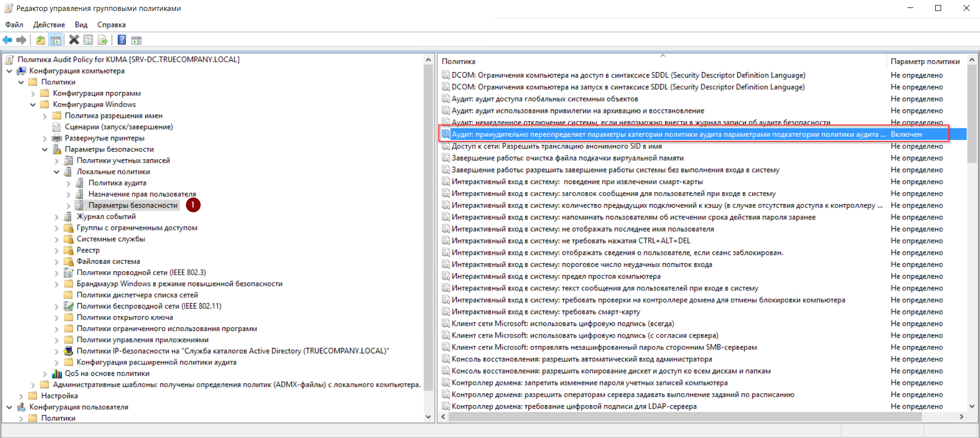The height and width of the screenshot is (438, 980).
Task: Collapse the Локальные политики tree node
Action: [x=57, y=172]
